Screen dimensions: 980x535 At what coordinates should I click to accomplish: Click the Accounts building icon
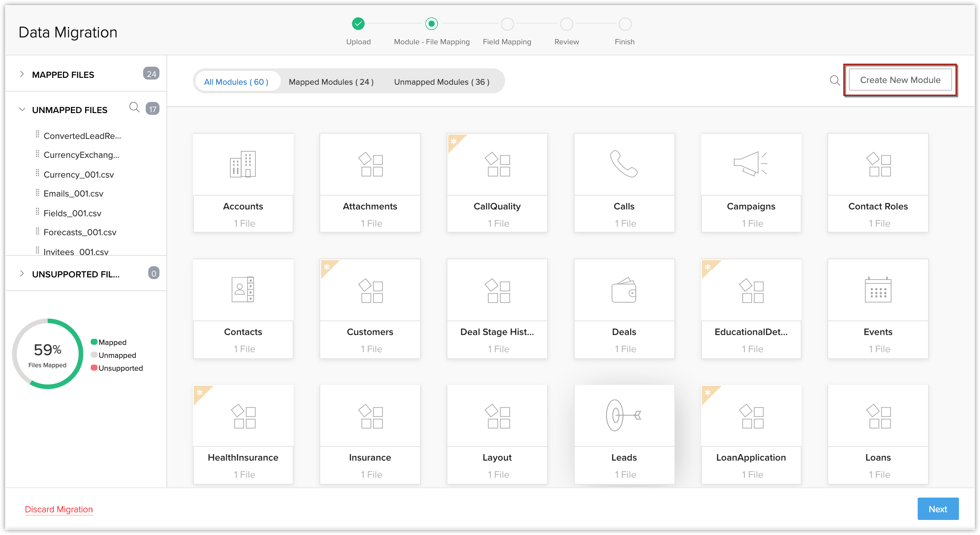(243, 164)
